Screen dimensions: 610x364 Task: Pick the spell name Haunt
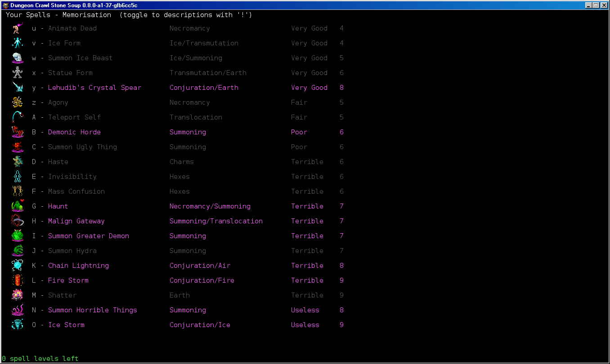click(x=58, y=206)
